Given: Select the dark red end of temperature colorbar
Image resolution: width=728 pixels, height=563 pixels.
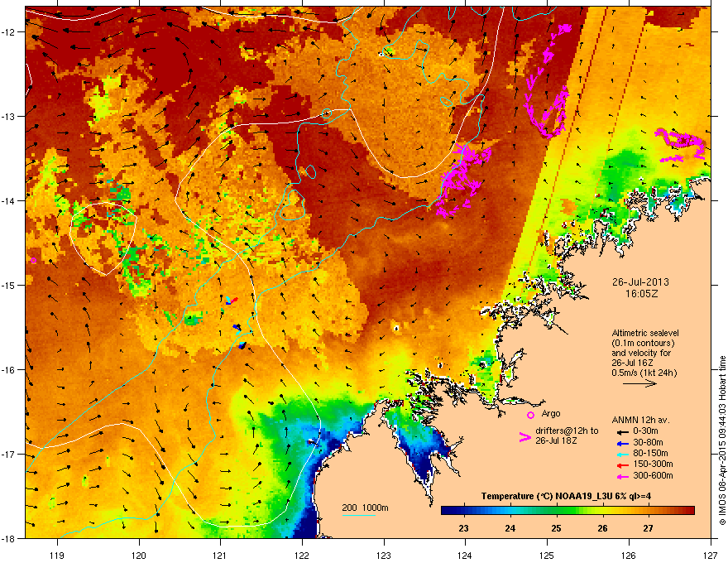Looking at the screenshot, I should (x=688, y=511).
